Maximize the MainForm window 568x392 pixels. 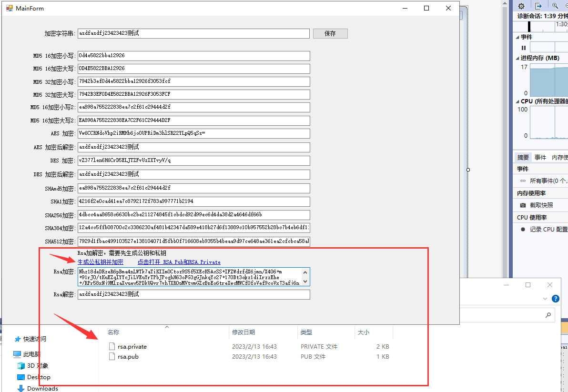point(426,8)
